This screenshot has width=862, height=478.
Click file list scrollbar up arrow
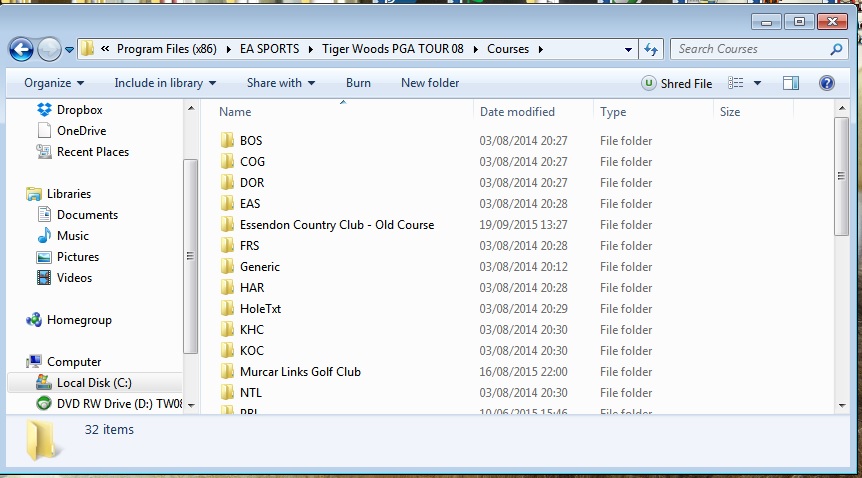click(x=842, y=108)
